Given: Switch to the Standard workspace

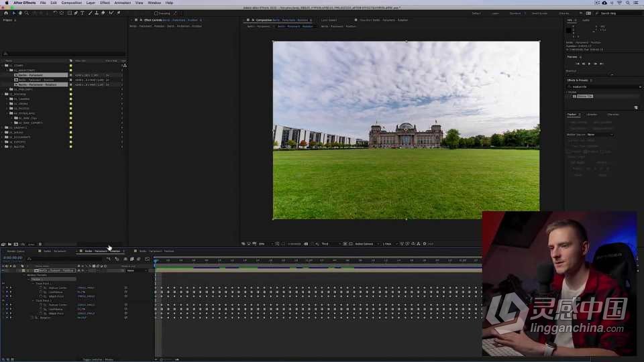Looking at the screenshot, I should pyautogui.click(x=515, y=13).
